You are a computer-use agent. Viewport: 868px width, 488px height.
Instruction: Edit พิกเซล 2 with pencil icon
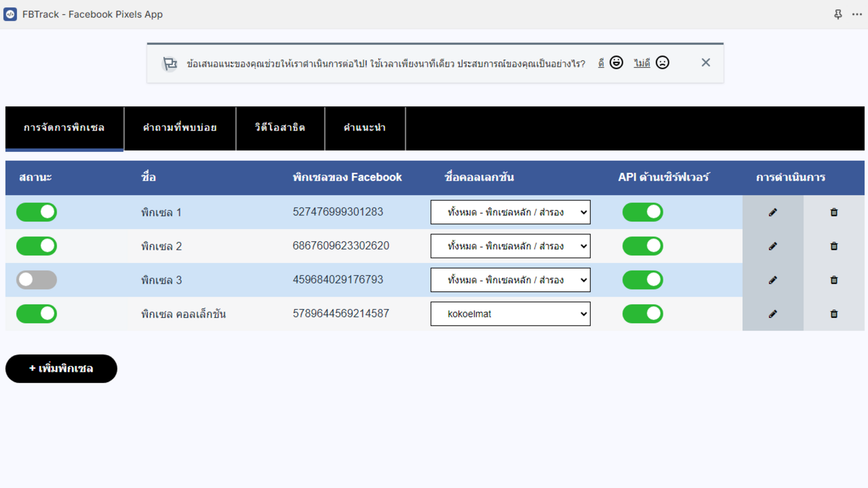773,246
